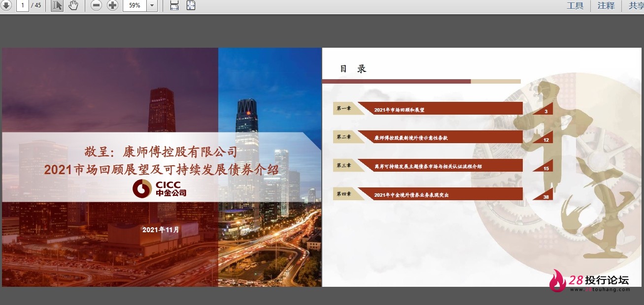Click the '敬呈：康师傅控股有限公司' cover line
644x305 pixels.
click(161, 152)
